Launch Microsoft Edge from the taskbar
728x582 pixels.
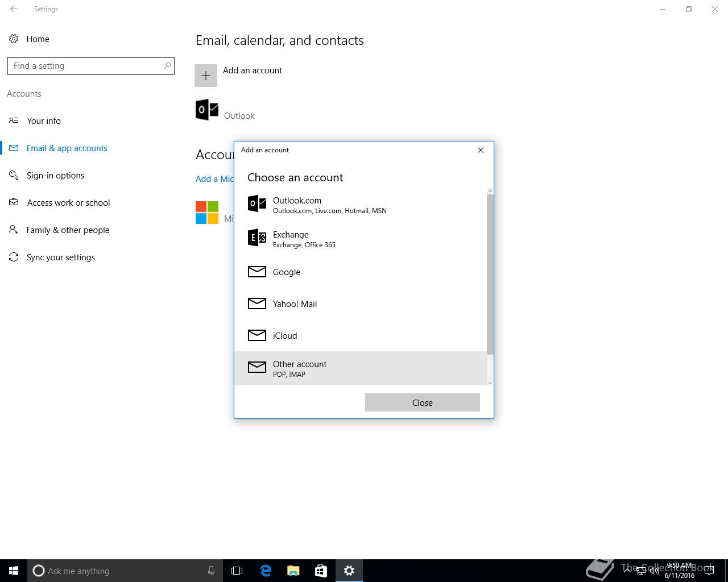click(x=266, y=571)
